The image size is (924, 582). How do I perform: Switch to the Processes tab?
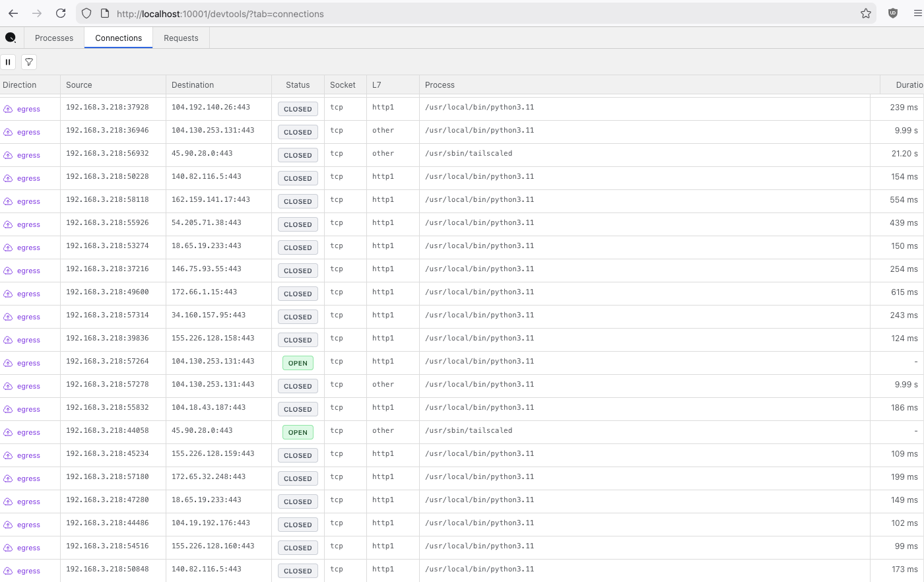click(54, 38)
